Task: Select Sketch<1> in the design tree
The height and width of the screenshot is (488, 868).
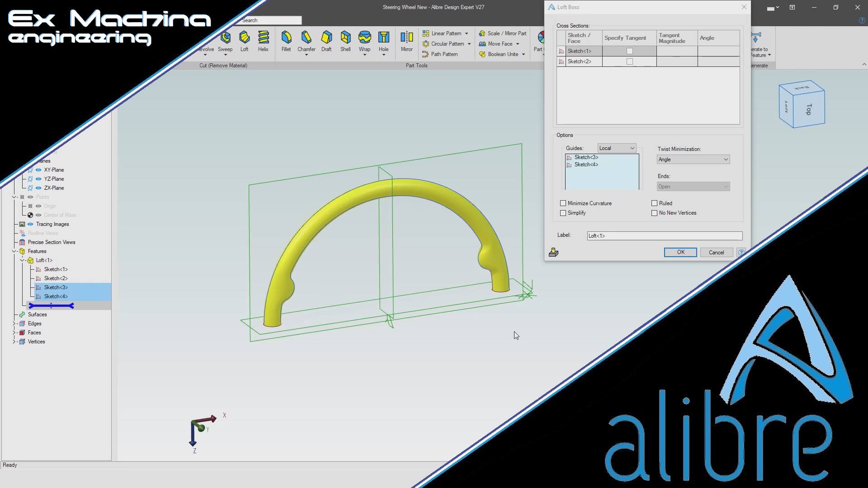Action: 56,269
